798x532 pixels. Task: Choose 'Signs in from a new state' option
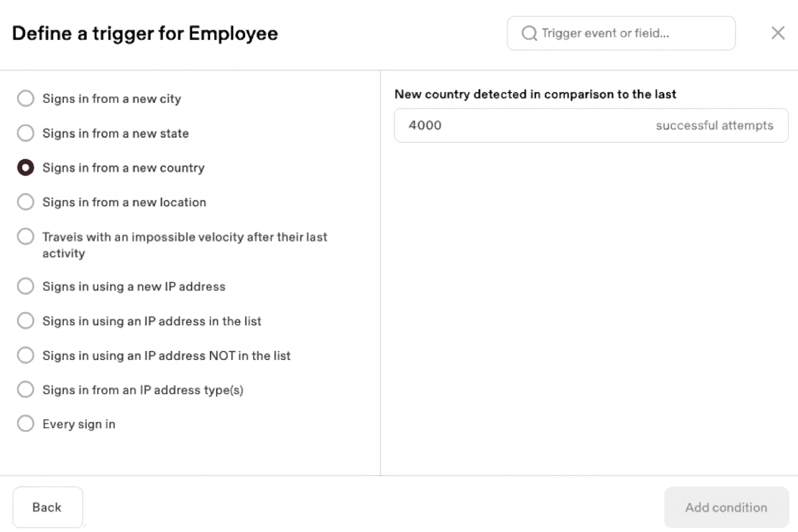(x=25, y=133)
